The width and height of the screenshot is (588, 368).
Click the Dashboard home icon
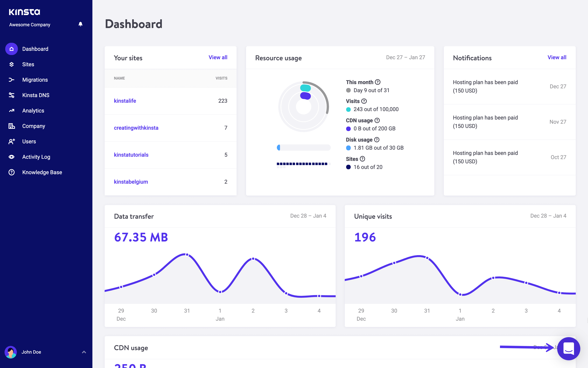(11, 49)
